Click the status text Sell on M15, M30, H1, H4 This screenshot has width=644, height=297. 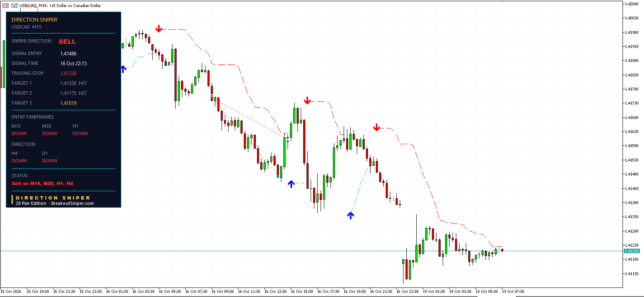point(42,183)
